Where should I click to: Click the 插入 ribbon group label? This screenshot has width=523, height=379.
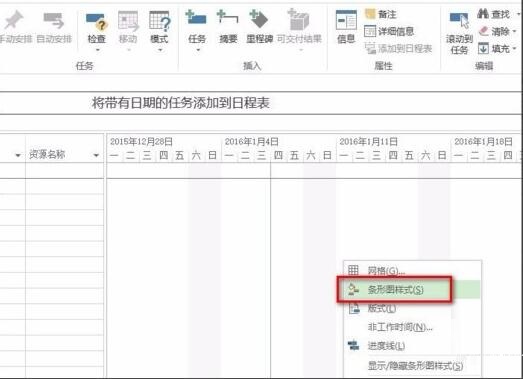coord(252,66)
